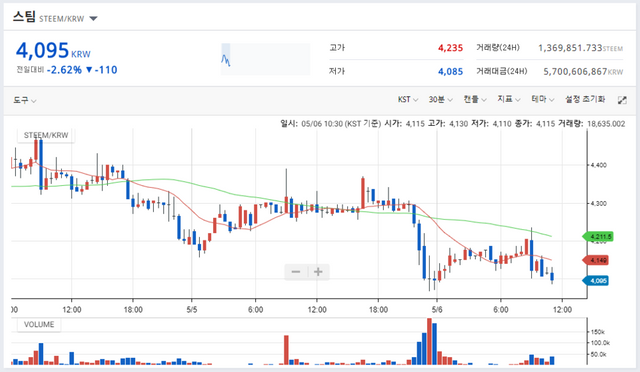
Task: Click the 150k volume axis label
Action: tap(598, 332)
